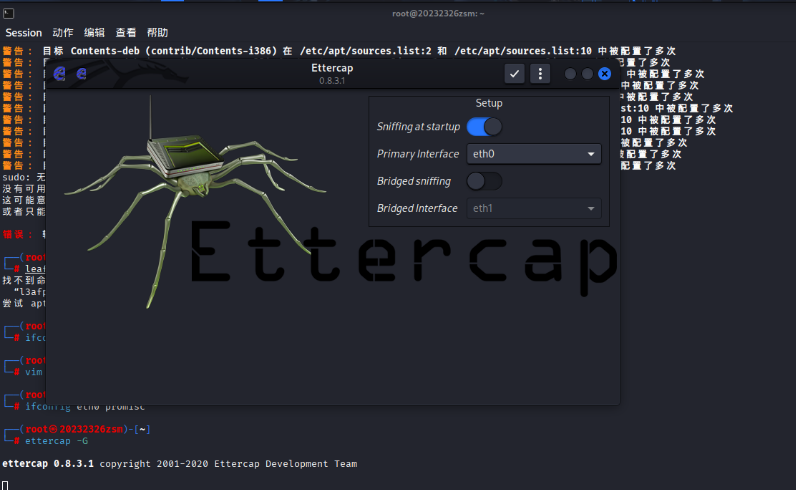Open the 编辑 menu in terminal

pyautogui.click(x=94, y=32)
